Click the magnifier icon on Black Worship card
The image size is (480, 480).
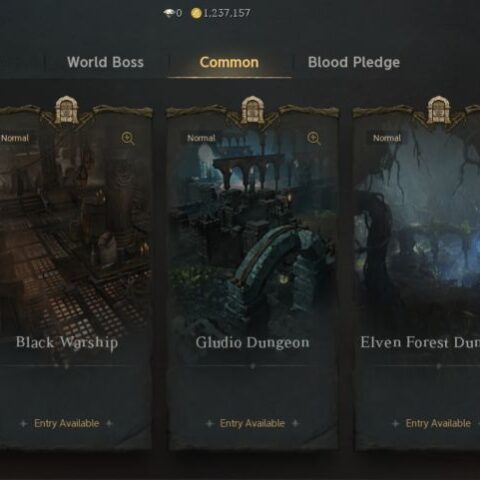[128, 138]
